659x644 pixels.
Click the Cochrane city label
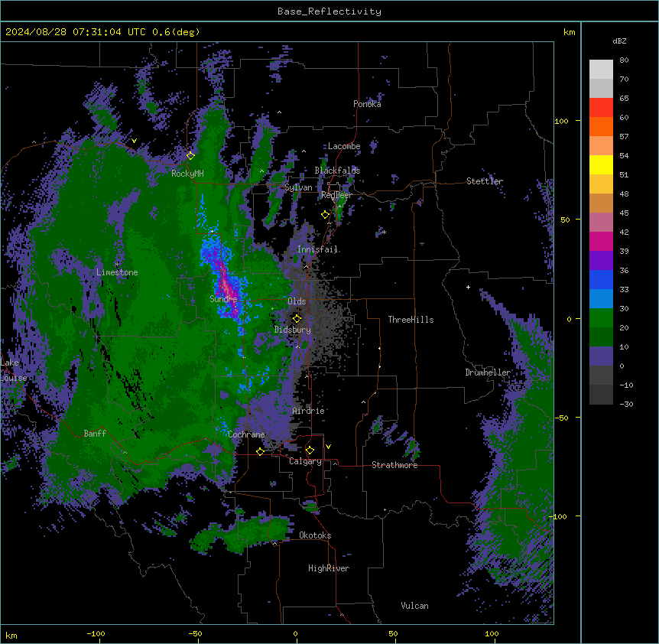(246, 434)
